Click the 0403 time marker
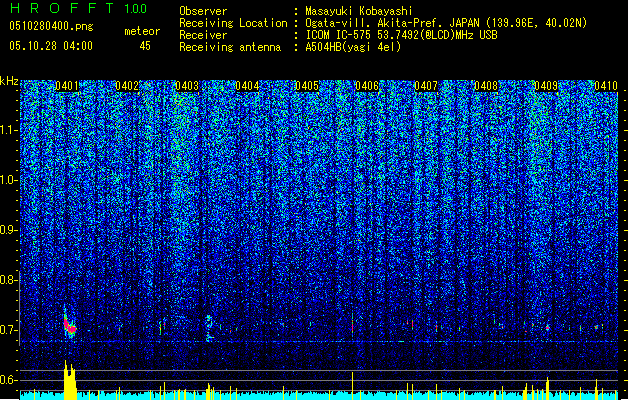629x400 pixels. (187, 86)
